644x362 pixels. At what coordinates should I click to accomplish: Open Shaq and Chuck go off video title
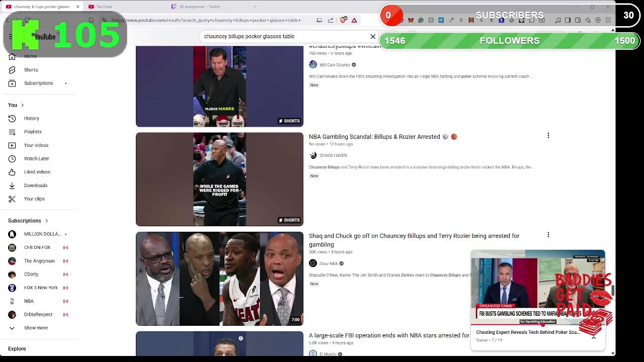[x=414, y=240]
